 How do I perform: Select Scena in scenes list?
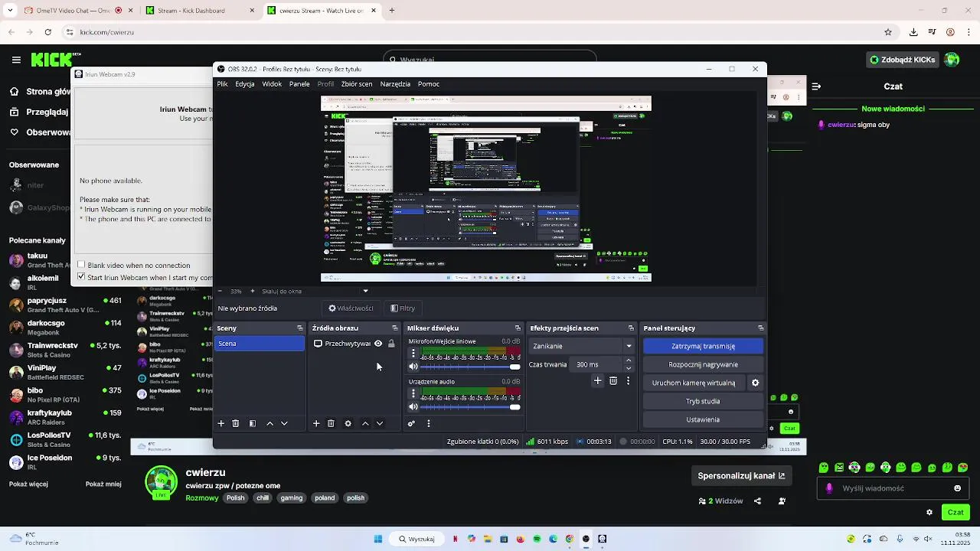click(260, 344)
